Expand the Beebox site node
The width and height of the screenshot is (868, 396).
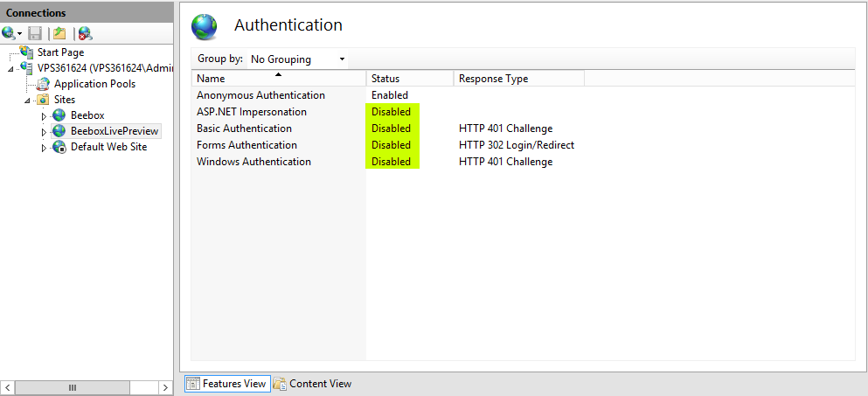(45, 116)
